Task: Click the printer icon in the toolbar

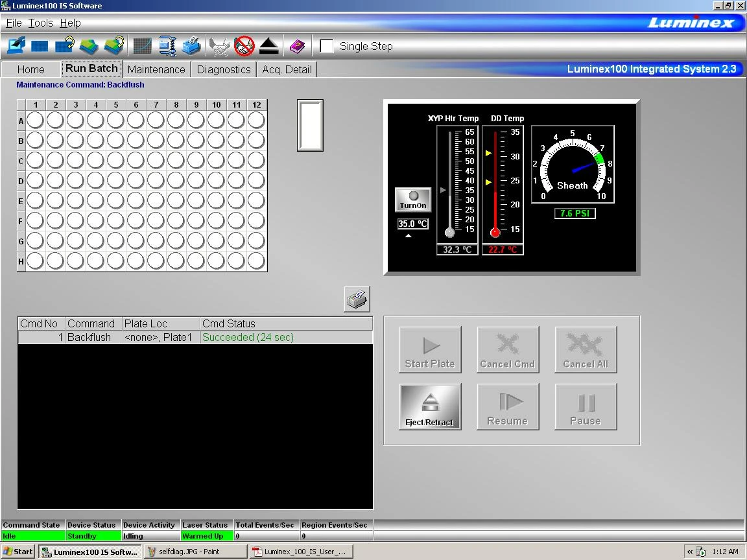Action: pos(191,46)
